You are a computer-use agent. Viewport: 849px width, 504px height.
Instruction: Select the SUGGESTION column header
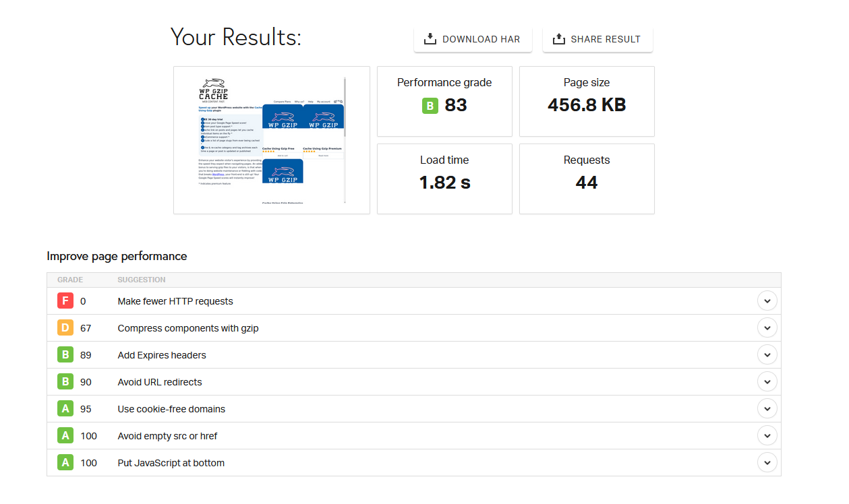point(140,280)
